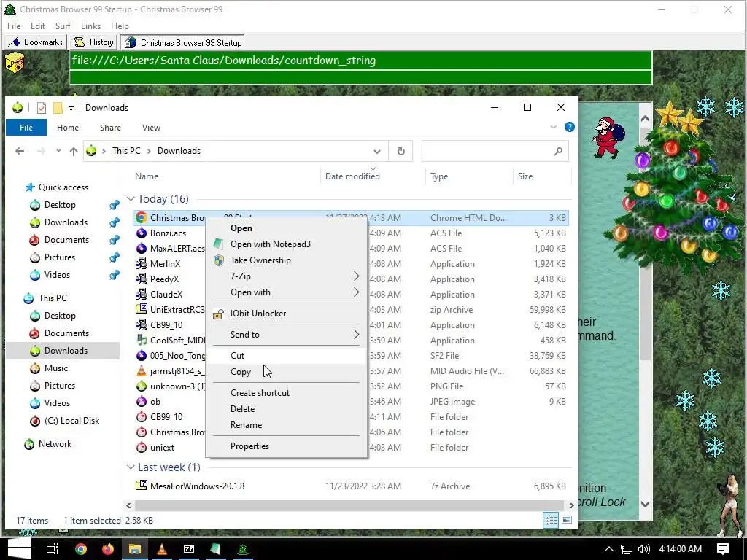Select Quick access in navigation pane
This screenshot has height=560, width=747.
click(x=63, y=187)
